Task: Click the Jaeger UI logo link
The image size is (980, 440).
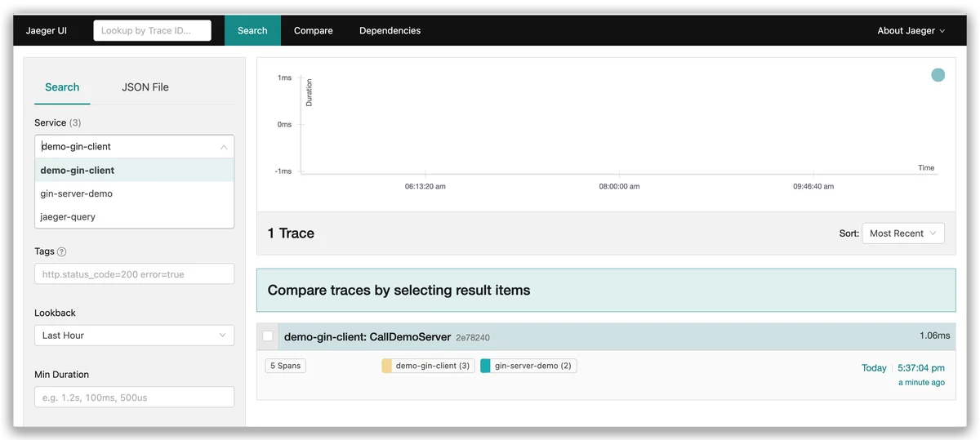Action: point(47,30)
